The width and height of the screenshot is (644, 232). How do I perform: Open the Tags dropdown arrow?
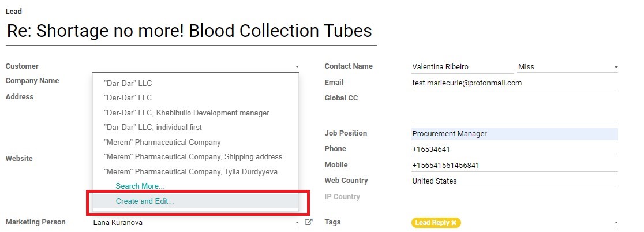tap(616, 223)
